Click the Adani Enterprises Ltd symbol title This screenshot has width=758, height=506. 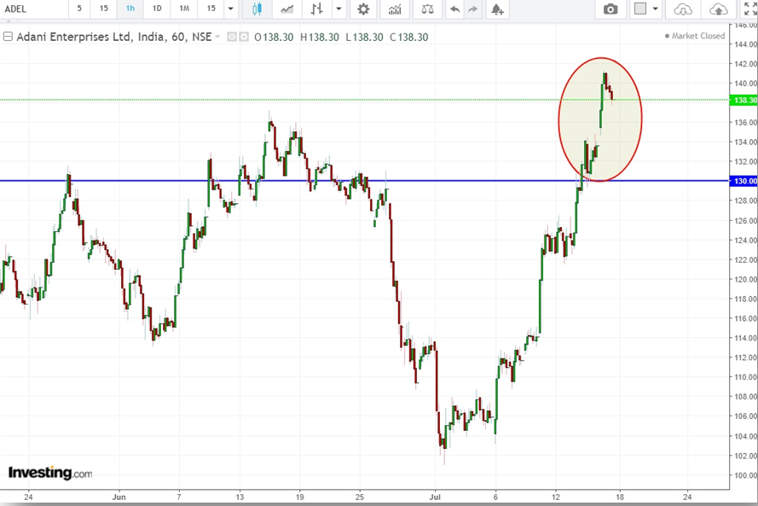click(114, 37)
